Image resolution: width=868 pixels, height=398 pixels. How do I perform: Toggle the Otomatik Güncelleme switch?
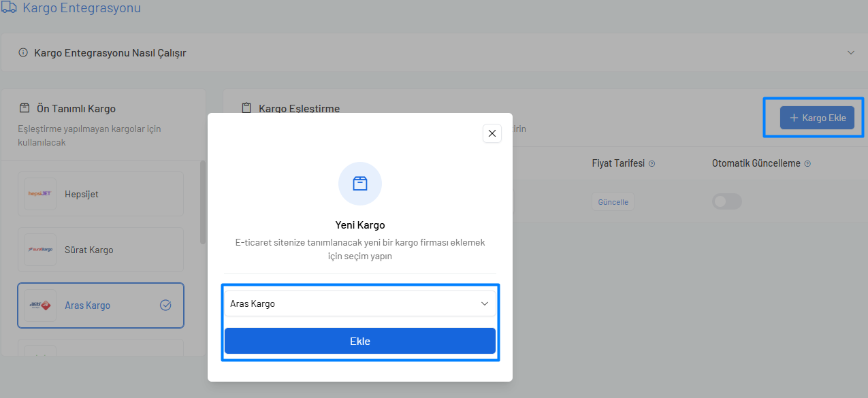point(726,201)
